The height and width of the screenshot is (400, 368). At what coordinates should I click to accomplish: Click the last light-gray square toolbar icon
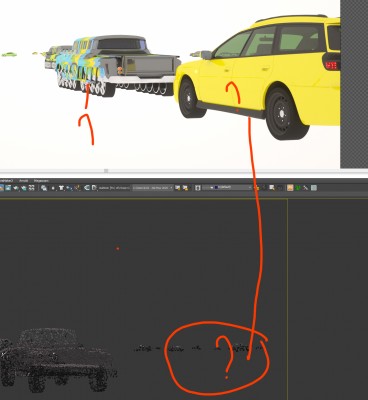pos(314,188)
